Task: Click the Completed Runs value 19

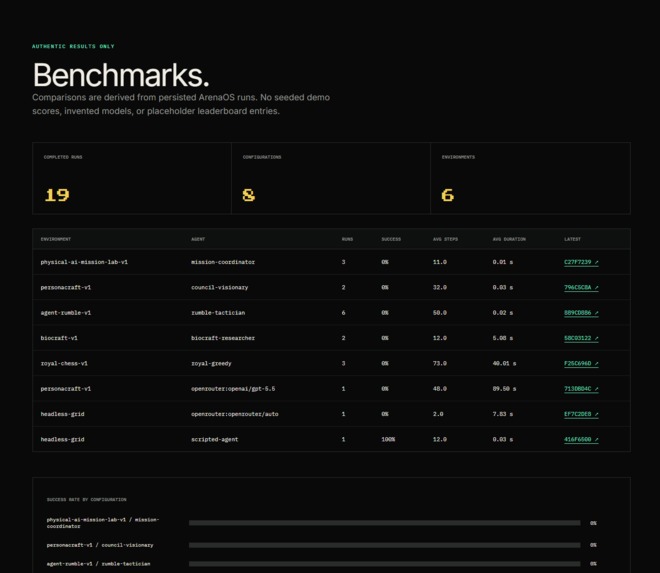Action: click(57, 195)
